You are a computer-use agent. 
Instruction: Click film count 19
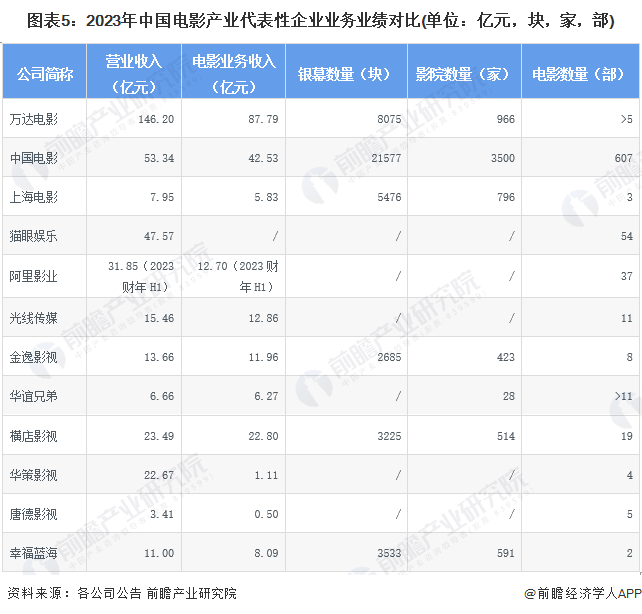pyautogui.click(x=627, y=436)
